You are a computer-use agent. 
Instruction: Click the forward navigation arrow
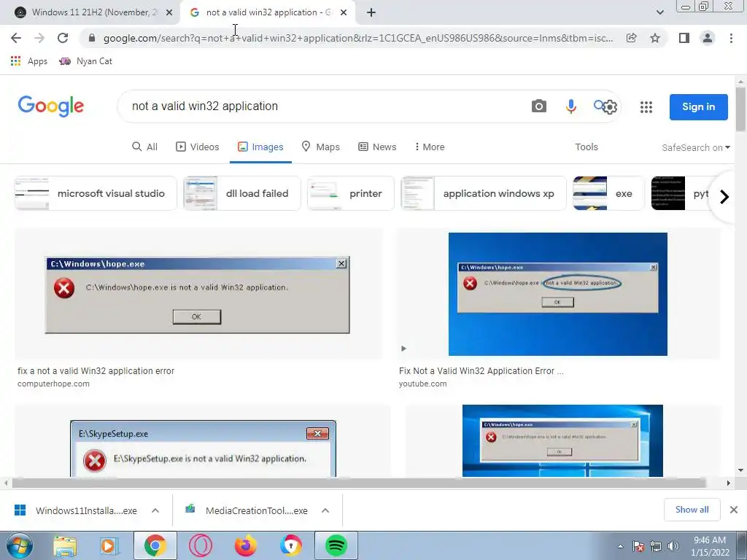[39, 38]
